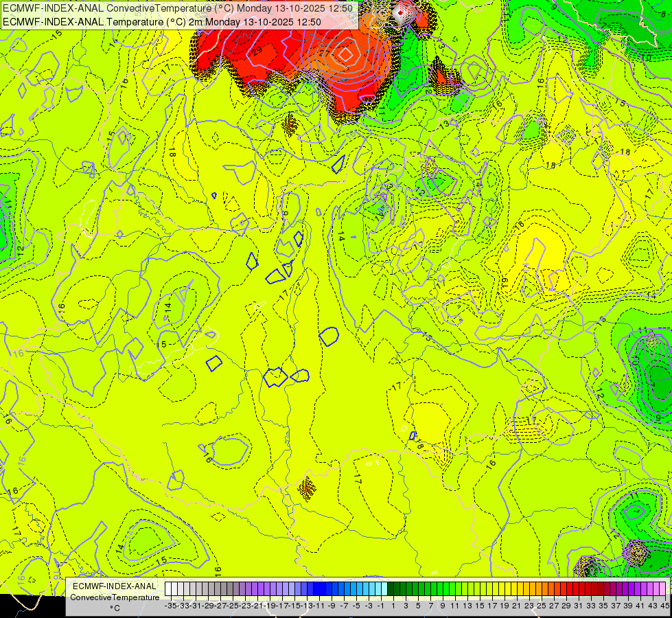The height and width of the screenshot is (618, 672).
Task: Click the yellow legend swatch above 17
Action: click(491, 588)
